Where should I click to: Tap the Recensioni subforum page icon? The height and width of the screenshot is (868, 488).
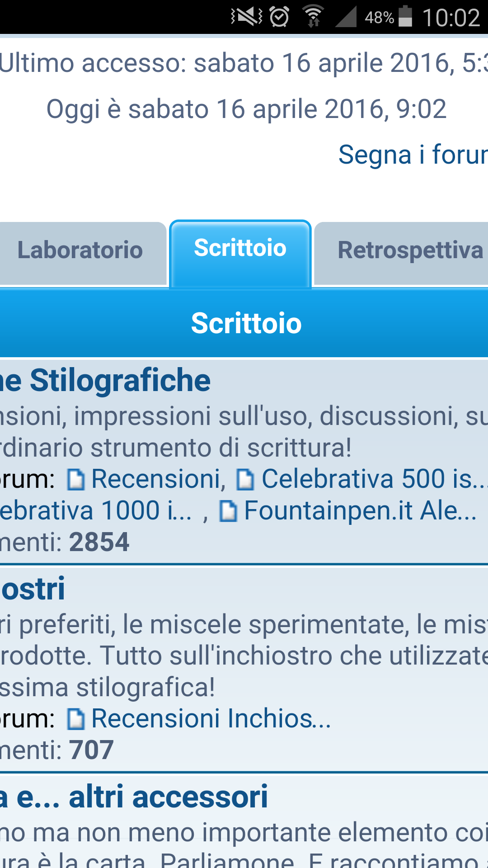(x=76, y=480)
